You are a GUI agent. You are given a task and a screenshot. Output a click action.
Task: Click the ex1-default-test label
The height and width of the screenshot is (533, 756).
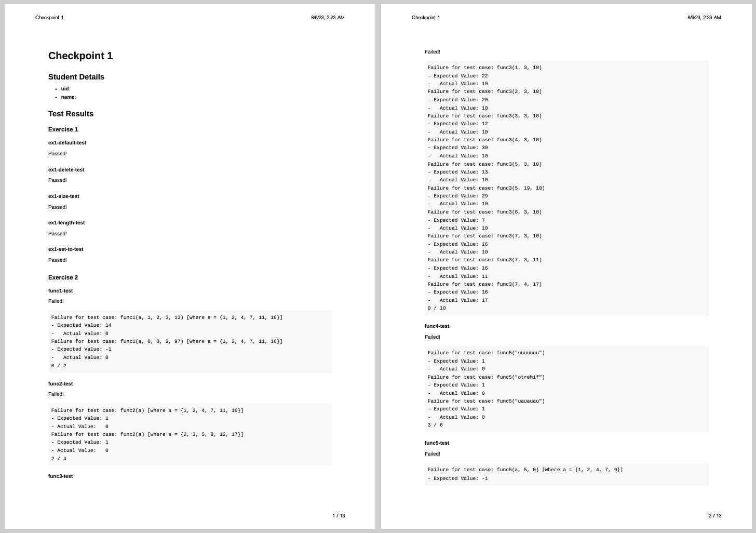[67, 143]
